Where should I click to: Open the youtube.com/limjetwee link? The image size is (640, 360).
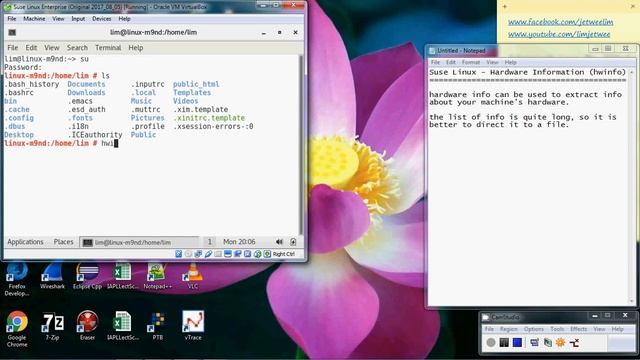tap(559, 34)
